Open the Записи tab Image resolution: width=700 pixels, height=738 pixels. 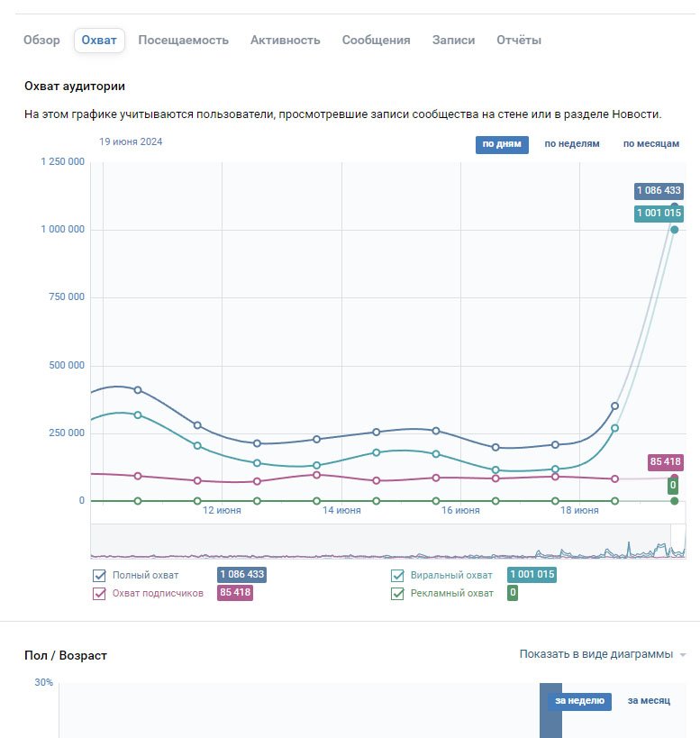(x=453, y=41)
